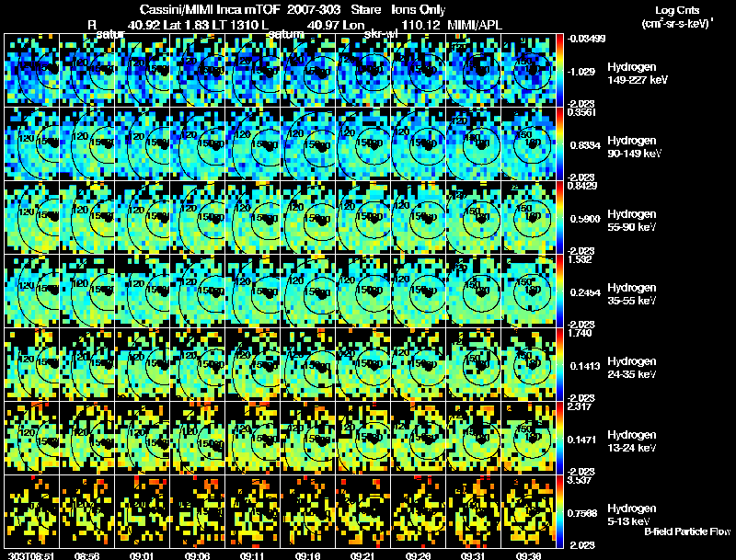
Task: Click the '2.317' color scale value
Action: [x=580, y=406]
